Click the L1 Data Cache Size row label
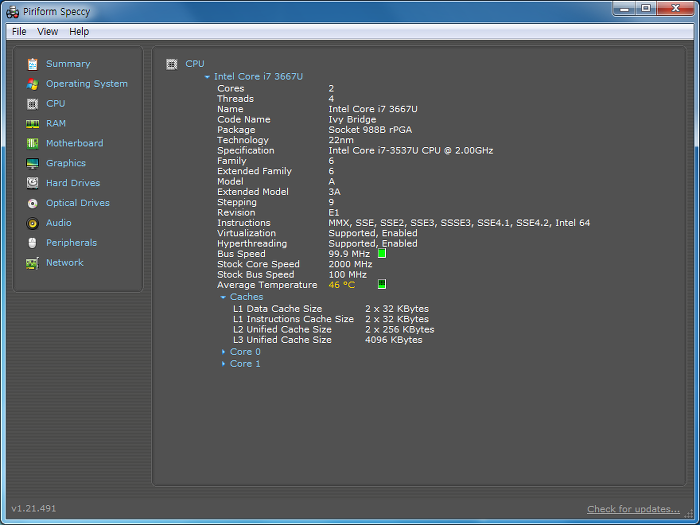The width and height of the screenshot is (700, 525). 277,309
